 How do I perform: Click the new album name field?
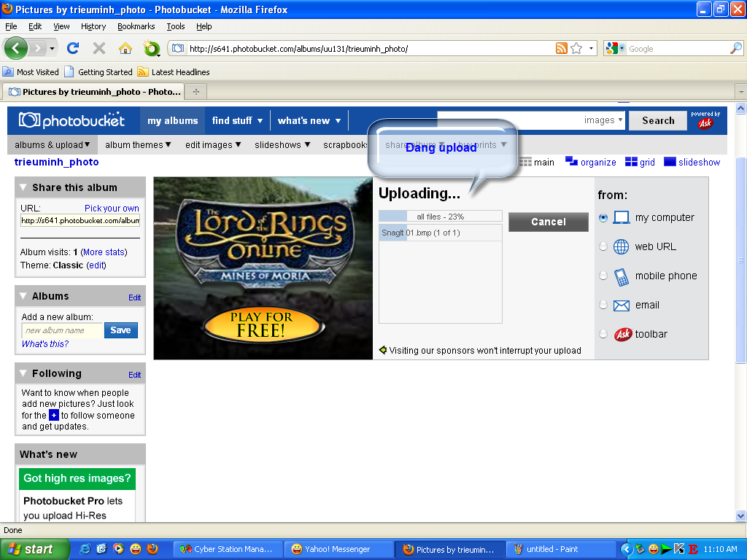pyautogui.click(x=62, y=330)
